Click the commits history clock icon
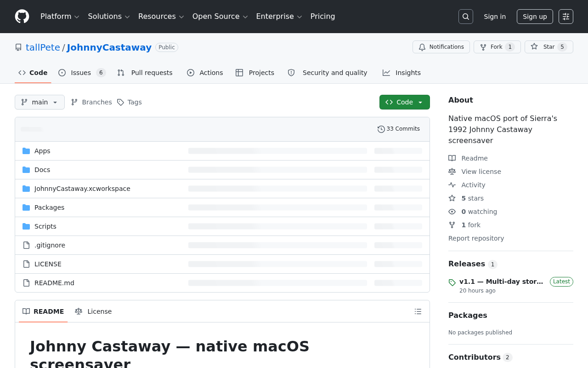Viewport: 588px width, 368px height. click(381, 129)
